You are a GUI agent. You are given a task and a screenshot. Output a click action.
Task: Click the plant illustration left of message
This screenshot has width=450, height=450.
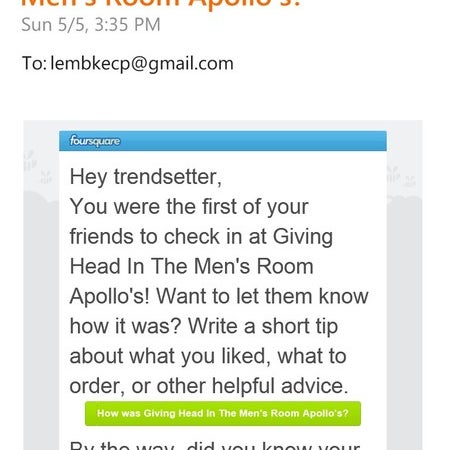(38, 167)
